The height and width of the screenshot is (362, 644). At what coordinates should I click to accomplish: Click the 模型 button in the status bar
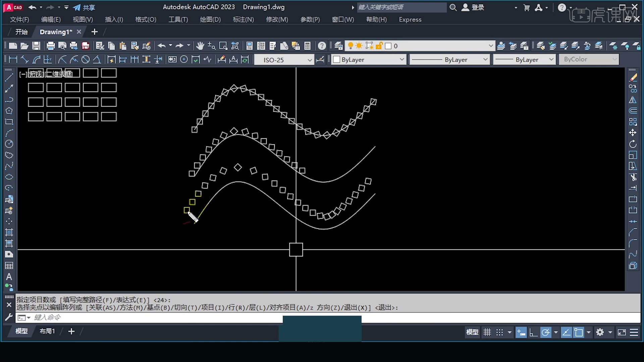pyautogui.click(x=472, y=332)
